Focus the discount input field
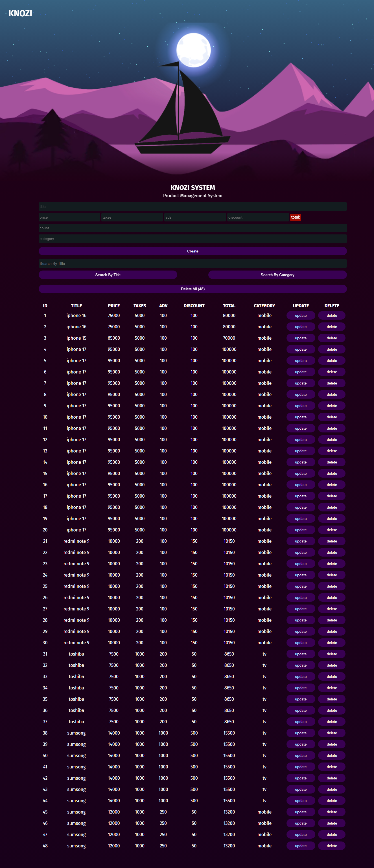The width and height of the screenshot is (374, 868). [258, 217]
